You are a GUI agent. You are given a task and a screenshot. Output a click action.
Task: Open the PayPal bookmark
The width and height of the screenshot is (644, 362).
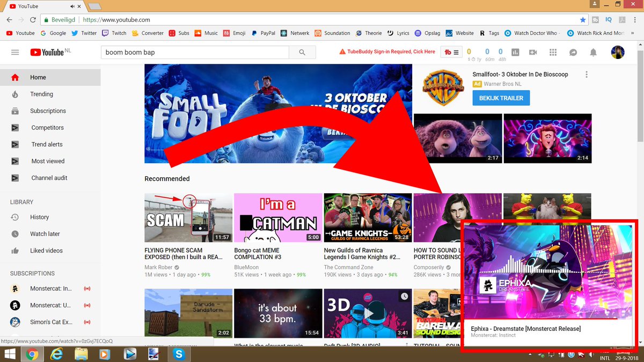point(262,33)
